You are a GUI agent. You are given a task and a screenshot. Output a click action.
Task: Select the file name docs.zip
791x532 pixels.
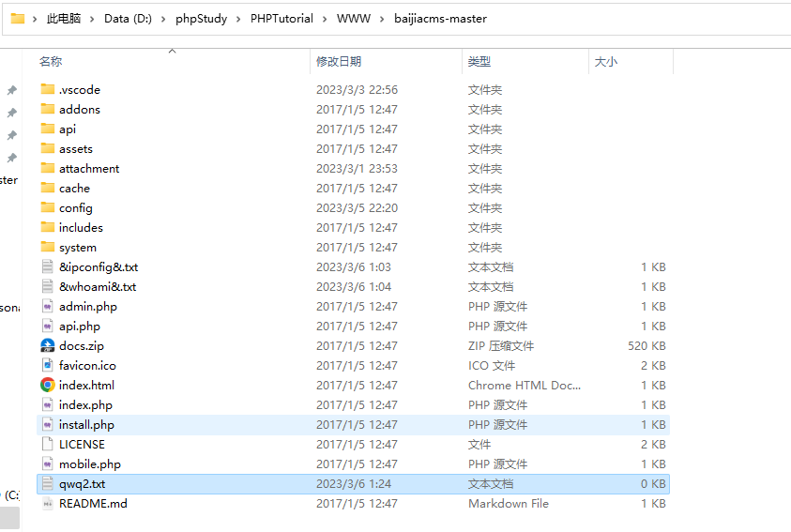tap(82, 346)
